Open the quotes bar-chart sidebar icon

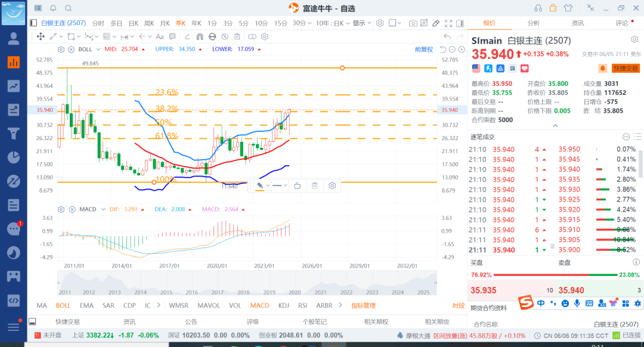[x=14, y=62]
